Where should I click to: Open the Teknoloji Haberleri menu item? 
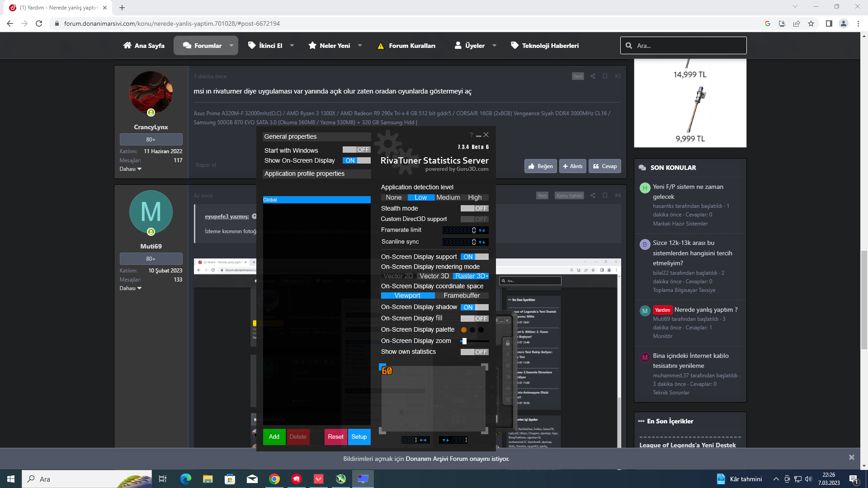point(545,46)
